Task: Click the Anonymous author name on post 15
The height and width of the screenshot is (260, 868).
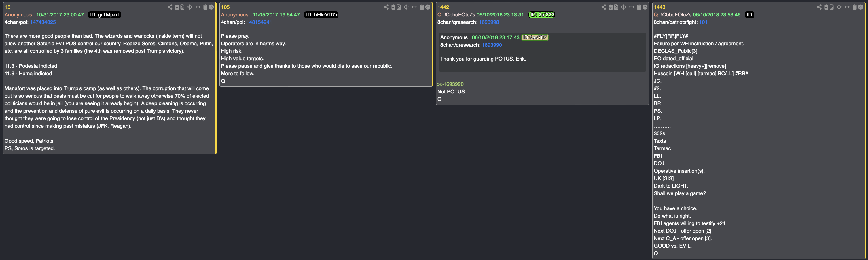Action: pyautogui.click(x=18, y=14)
